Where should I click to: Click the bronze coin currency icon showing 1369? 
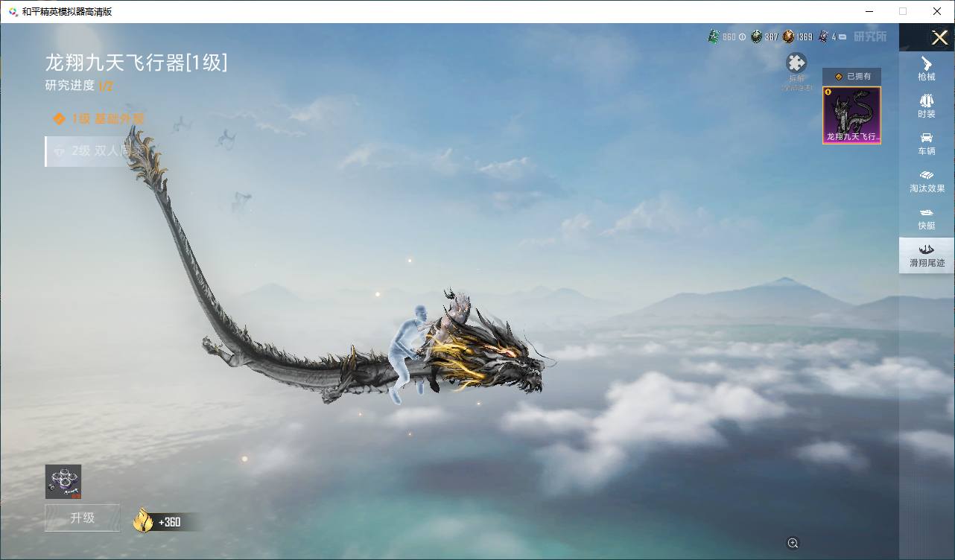point(787,36)
